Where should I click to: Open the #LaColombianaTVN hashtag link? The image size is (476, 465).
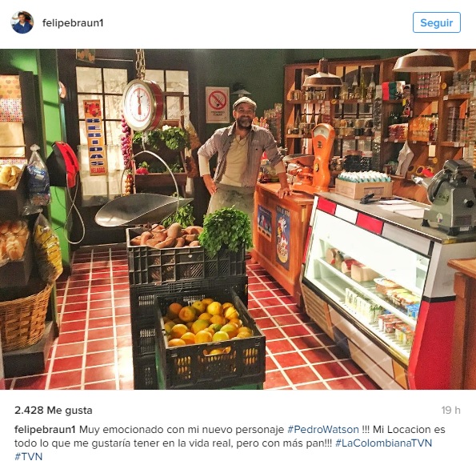pyautogui.click(x=383, y=443)
